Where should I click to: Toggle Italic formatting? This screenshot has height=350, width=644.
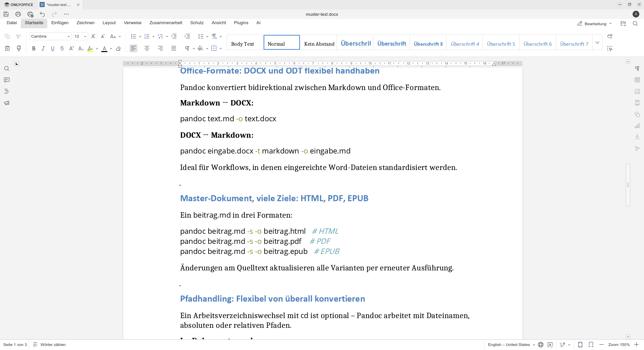[x=43, y=48]
